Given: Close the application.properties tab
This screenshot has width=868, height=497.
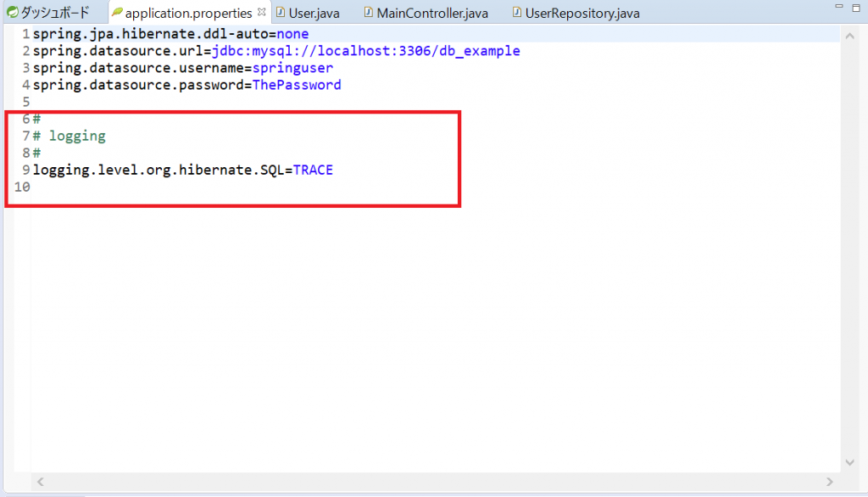Looking at the screenshot, I should coord(261,13).
